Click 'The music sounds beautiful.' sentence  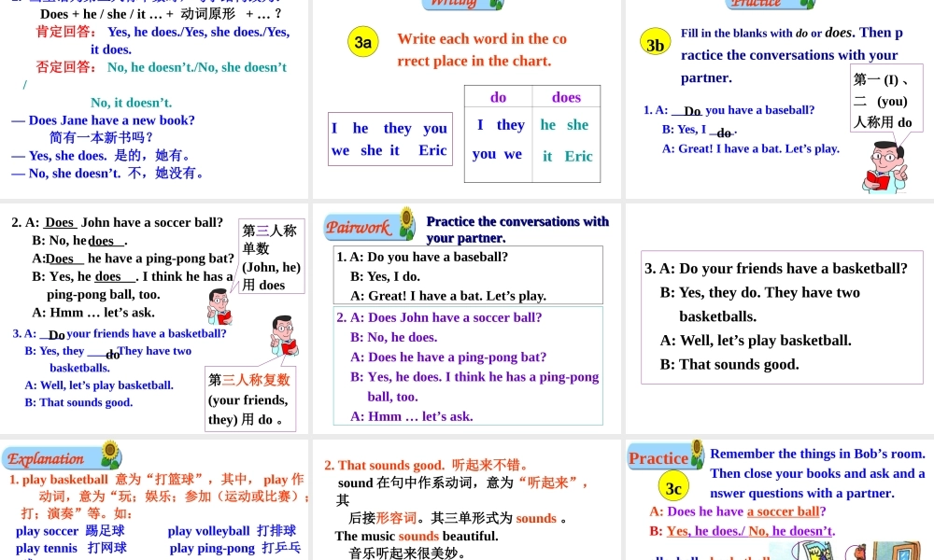417,536
